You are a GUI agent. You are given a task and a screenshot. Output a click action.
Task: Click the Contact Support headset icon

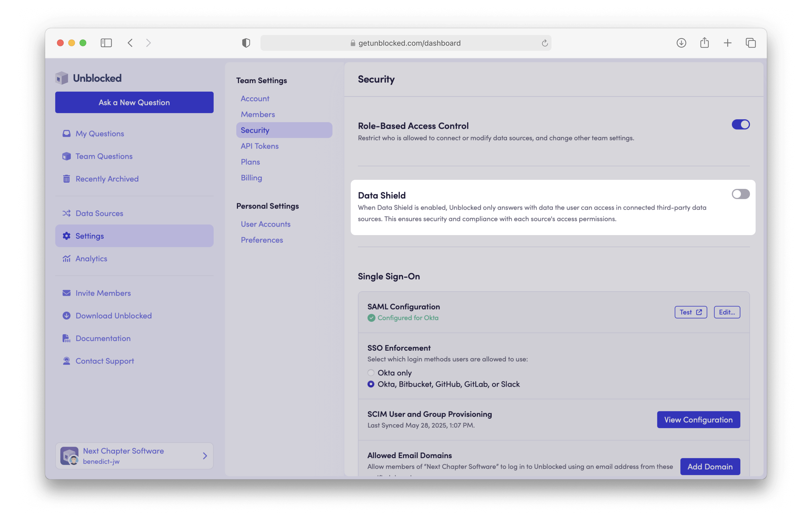(x=67, y=361)
